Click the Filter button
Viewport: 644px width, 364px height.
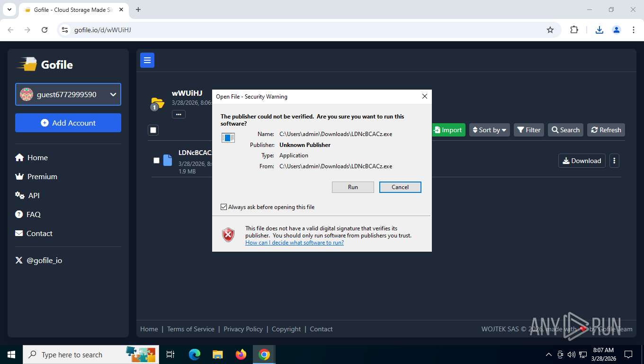pos(529,130)
